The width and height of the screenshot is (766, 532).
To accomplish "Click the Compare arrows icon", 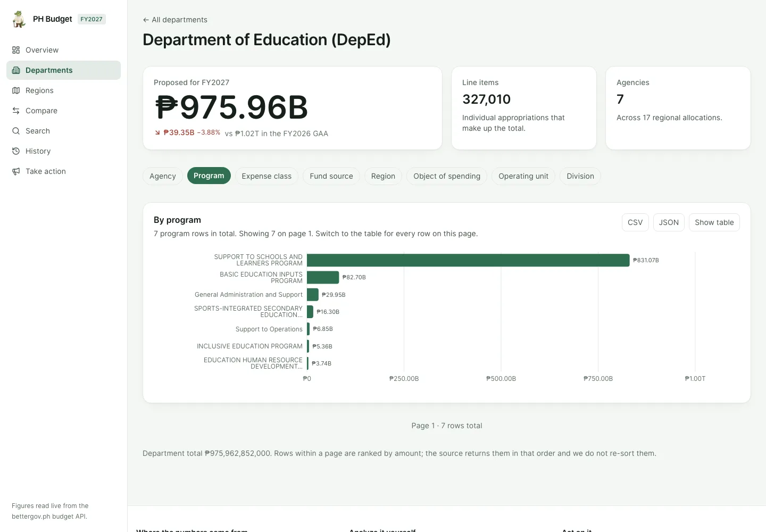I will point(16,111).
